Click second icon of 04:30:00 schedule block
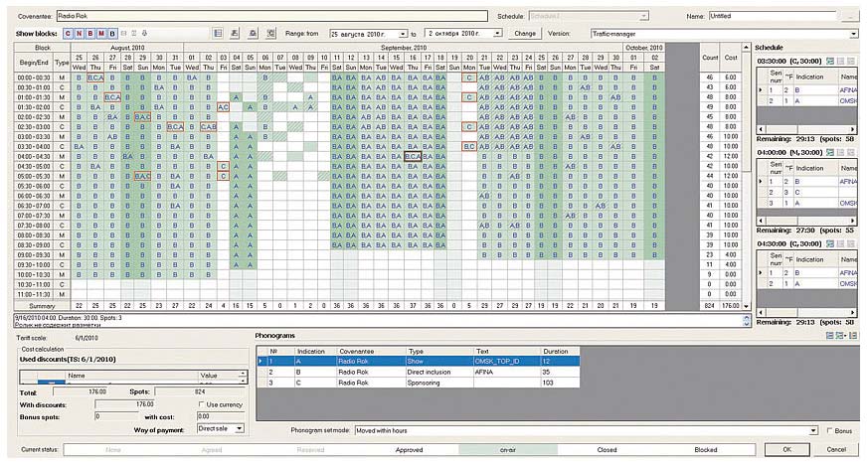Viewport: 868px width, 466px height. point(840,243)
